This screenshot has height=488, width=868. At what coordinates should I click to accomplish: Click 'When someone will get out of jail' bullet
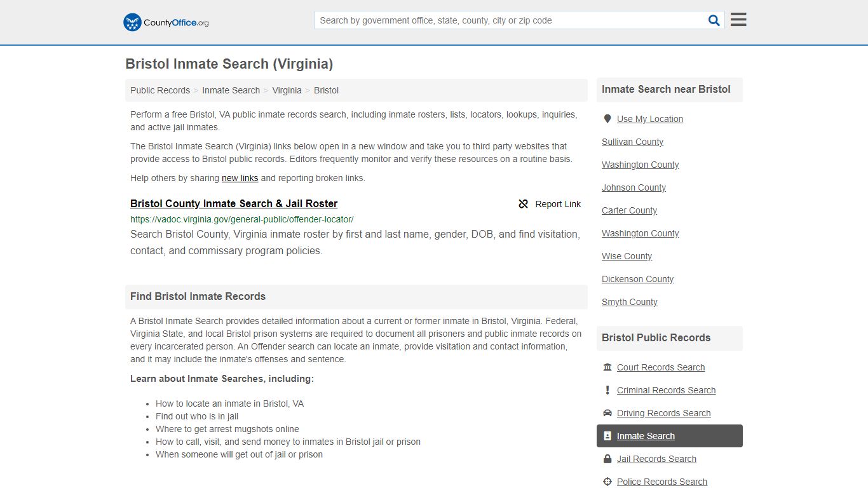pos(239,454)
